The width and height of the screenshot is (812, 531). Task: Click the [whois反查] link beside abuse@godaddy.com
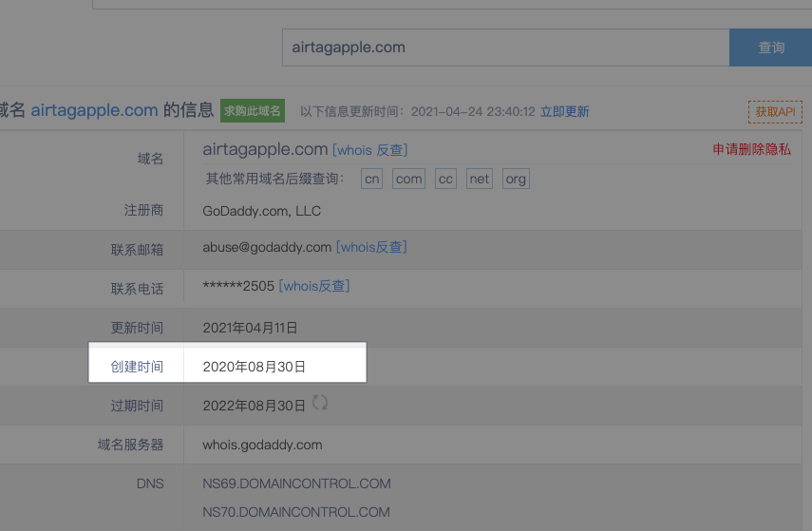[x=371, y=247]
